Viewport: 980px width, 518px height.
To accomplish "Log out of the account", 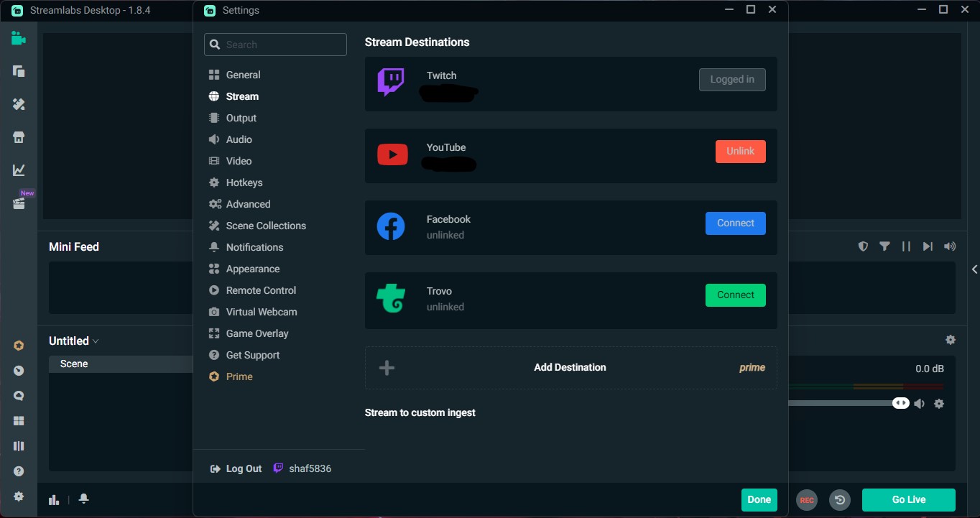I will [x=236, y=468].
